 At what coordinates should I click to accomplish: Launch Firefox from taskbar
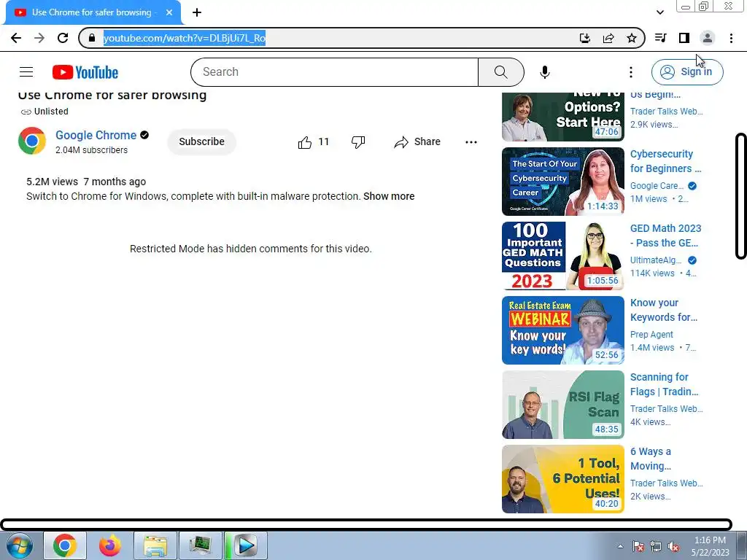pyautogui.click(x=109, y=545)
